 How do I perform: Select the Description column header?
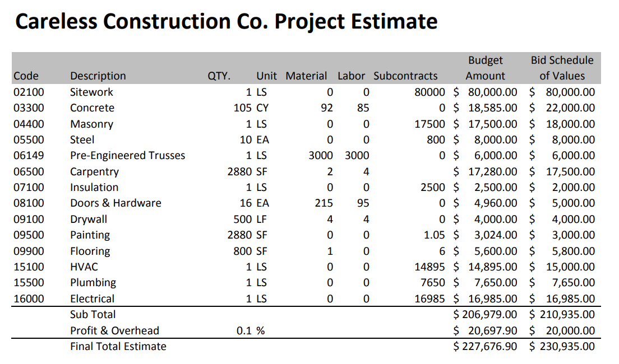[x=98, y=76]
